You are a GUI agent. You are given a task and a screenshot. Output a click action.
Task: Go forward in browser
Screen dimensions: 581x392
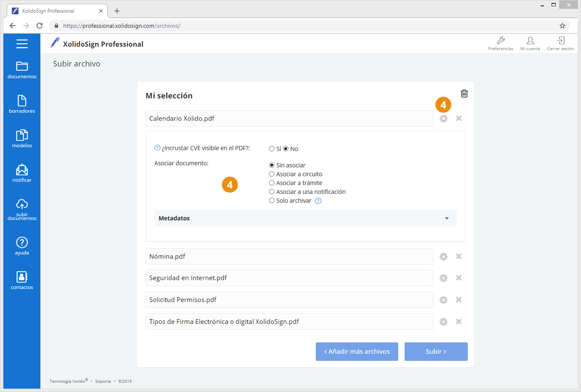click(26, 26)
